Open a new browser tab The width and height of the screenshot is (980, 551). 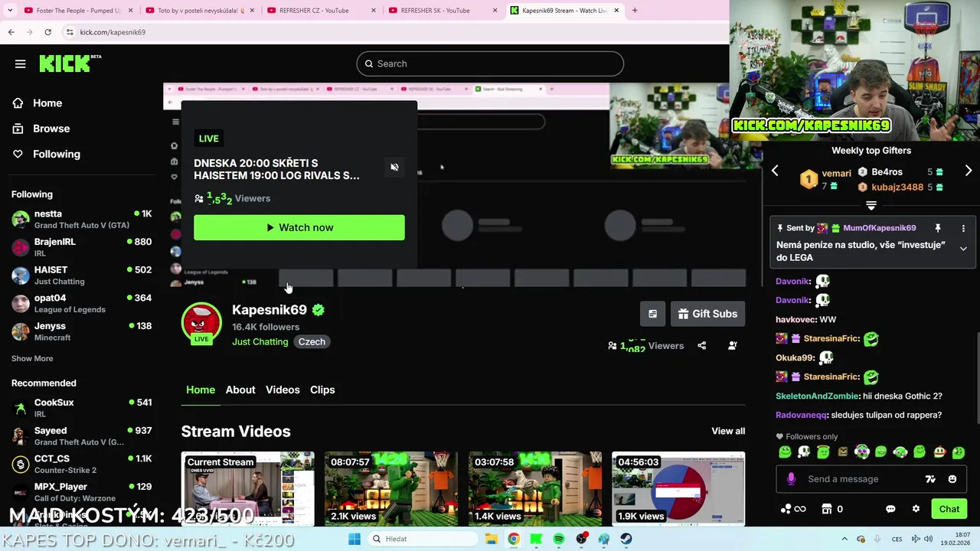(635, 10)
